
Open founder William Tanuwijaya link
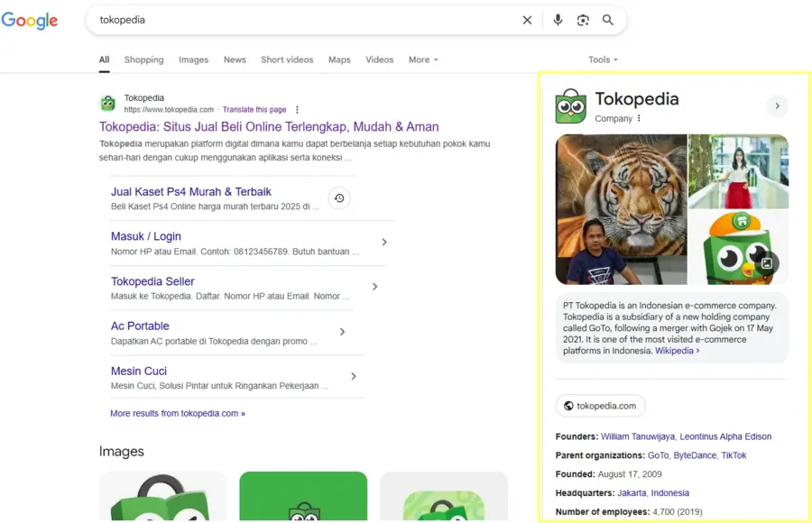coord(638,436)
